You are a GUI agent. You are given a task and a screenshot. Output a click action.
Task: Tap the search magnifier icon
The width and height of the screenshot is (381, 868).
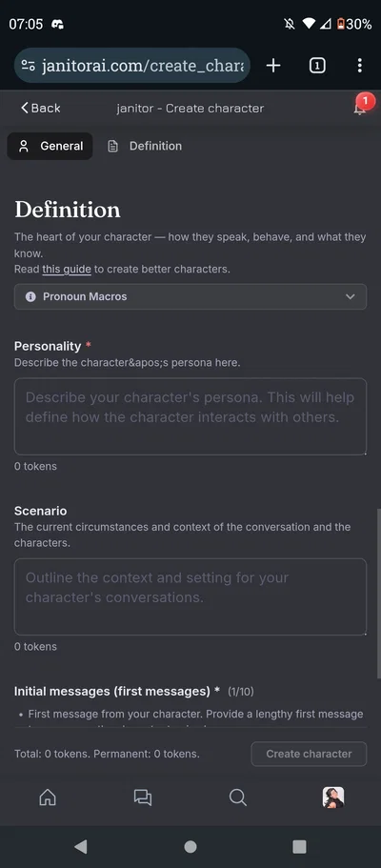[237, 797]
